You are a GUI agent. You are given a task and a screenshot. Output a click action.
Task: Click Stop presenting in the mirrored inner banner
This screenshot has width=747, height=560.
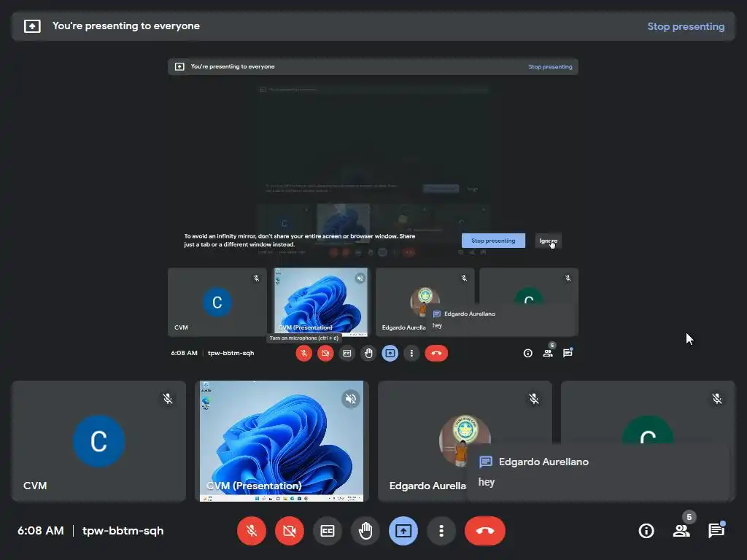pyautogui.click(x=550, y=66)
